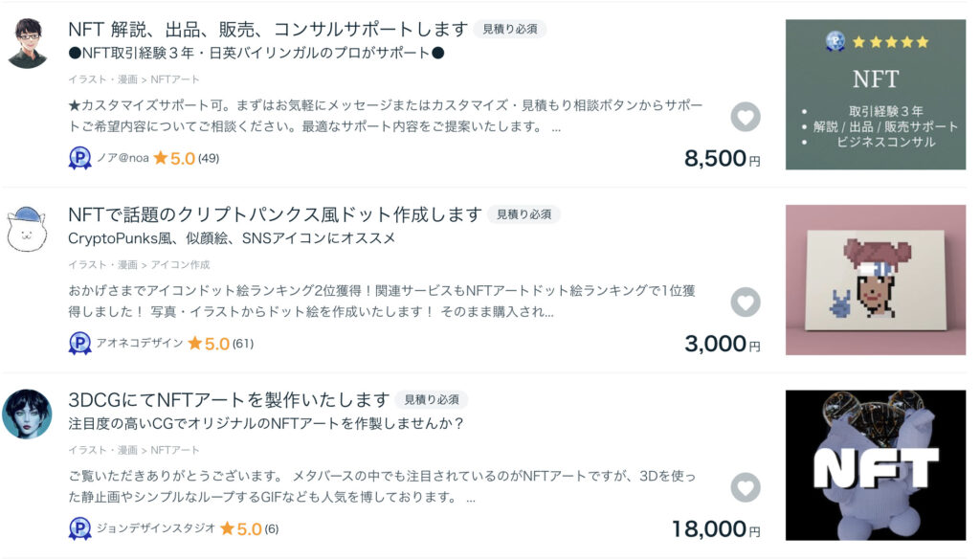Open the green NFT 取引経験3年 thumbnail
The height and width of the screenshot is (560, 980).
click(x=876, y=95)
